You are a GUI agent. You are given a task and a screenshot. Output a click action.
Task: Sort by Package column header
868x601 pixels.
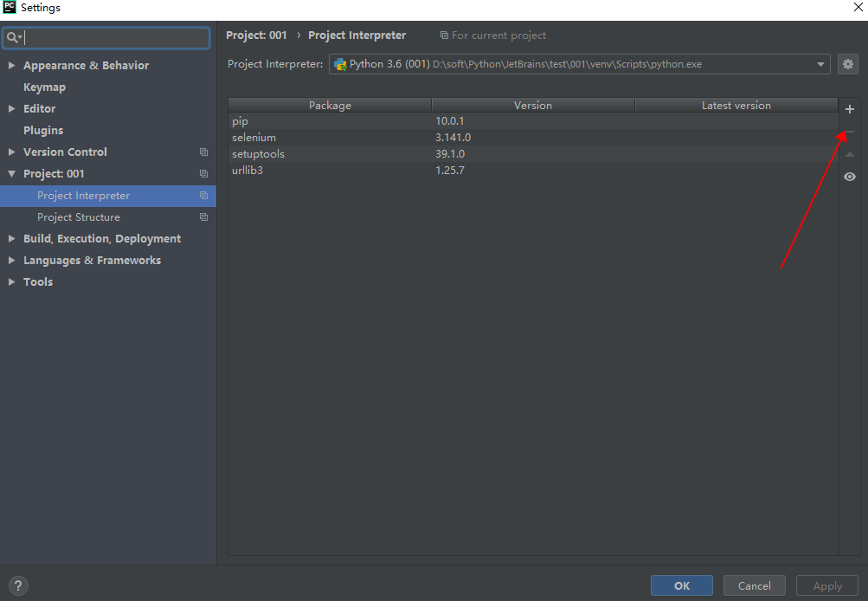(x=330, y=106)
